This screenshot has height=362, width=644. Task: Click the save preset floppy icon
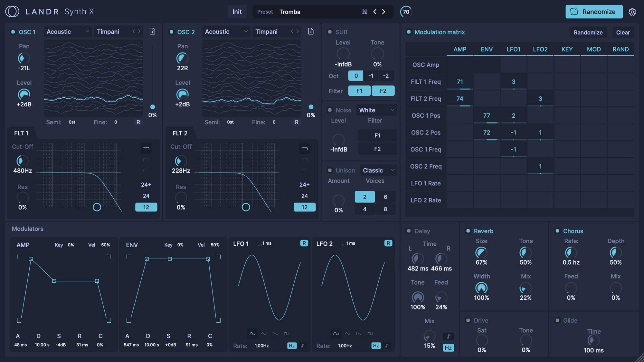coord(364,12)
